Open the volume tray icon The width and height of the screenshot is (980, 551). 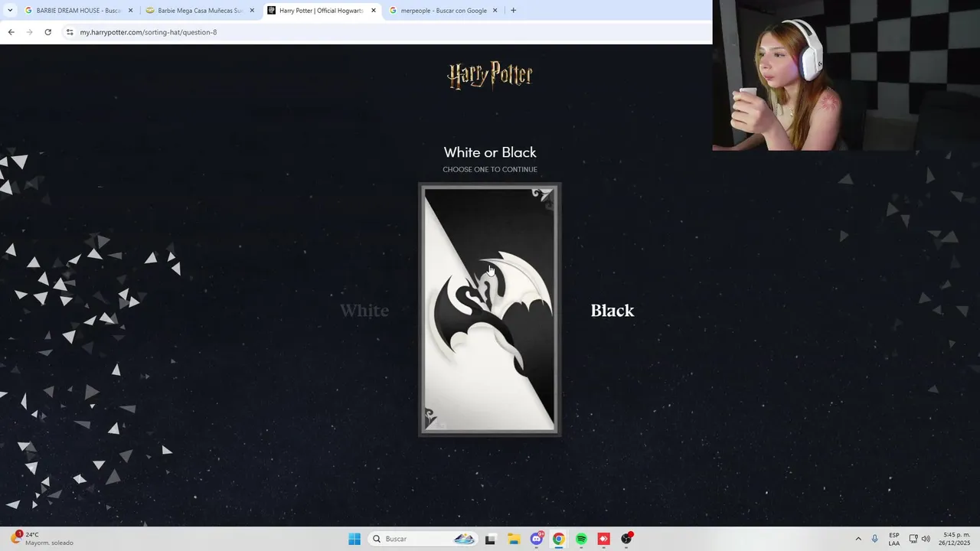point(926,539)
